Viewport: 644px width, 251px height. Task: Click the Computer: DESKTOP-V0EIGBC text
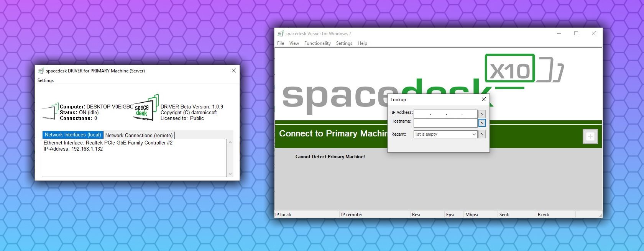click(x=96, y=107)
